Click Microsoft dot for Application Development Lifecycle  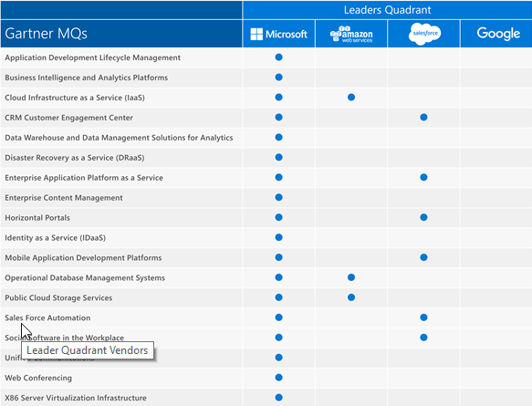[x=279, y=57]
